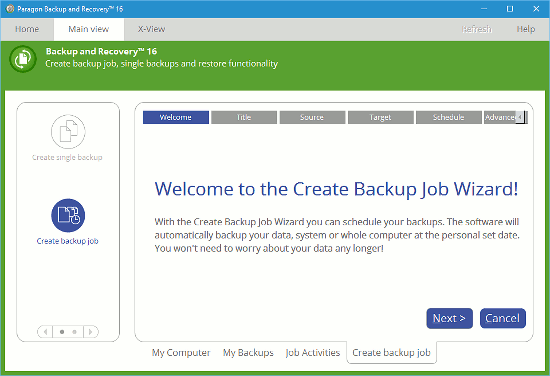Click the Refresh menu item

477,29
